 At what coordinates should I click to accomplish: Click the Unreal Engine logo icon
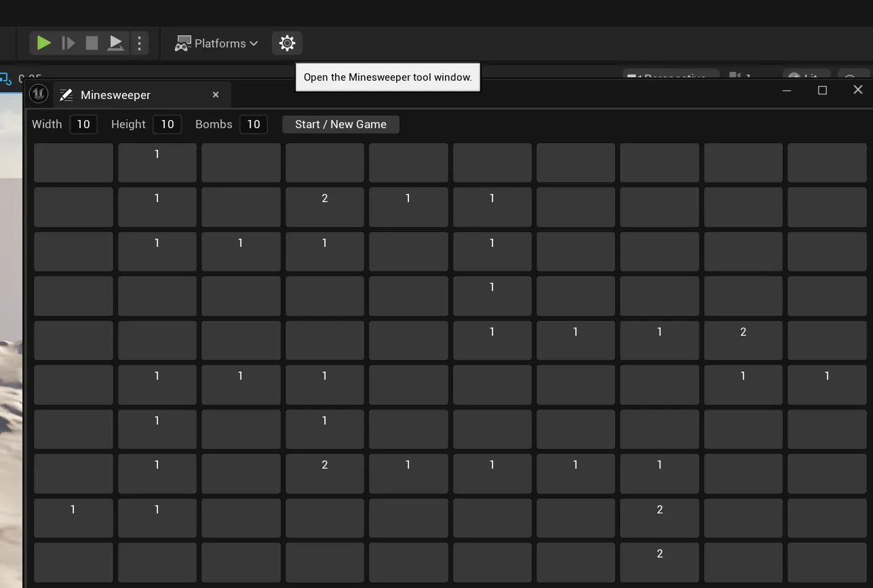point(39,94)
